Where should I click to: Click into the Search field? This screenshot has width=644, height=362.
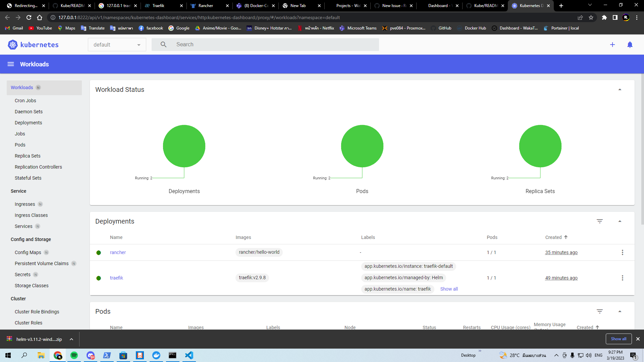[x=265, y=45]
